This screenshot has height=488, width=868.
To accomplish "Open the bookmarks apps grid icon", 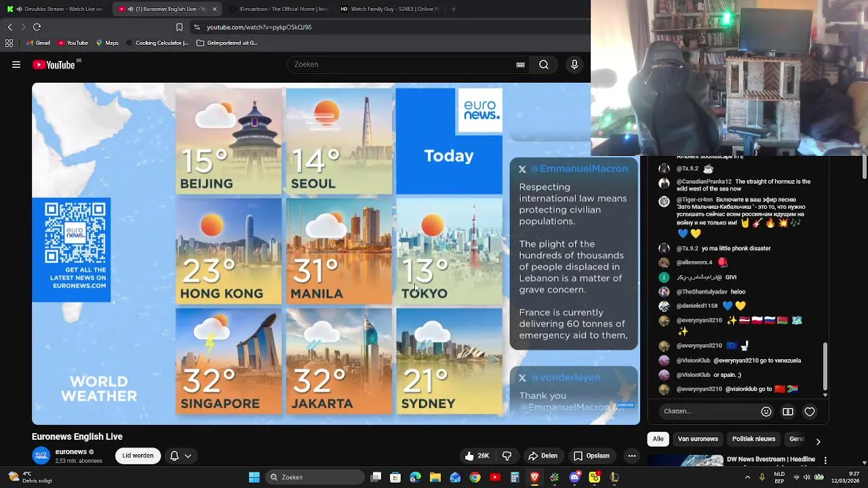I will coord(9,43).
